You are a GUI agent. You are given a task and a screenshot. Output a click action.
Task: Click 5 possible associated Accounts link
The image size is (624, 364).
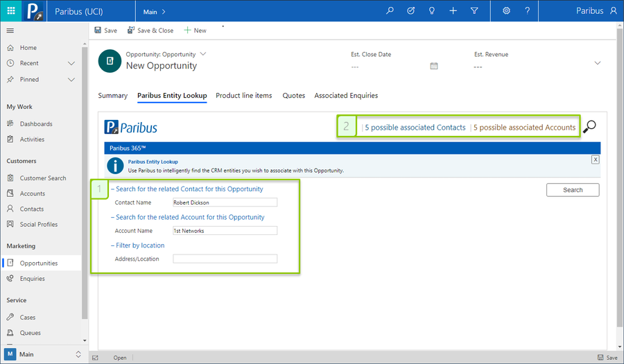(524, 128)
